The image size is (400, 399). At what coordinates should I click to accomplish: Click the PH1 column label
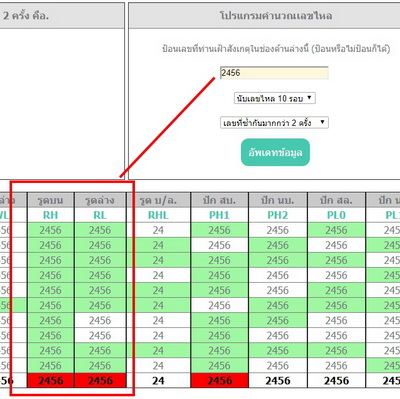click(x=219, y=215)
